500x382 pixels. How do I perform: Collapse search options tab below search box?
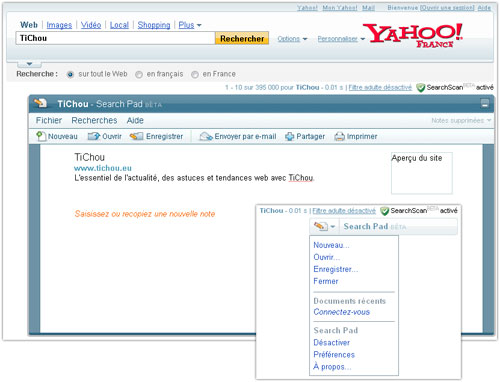pos(29,64)
